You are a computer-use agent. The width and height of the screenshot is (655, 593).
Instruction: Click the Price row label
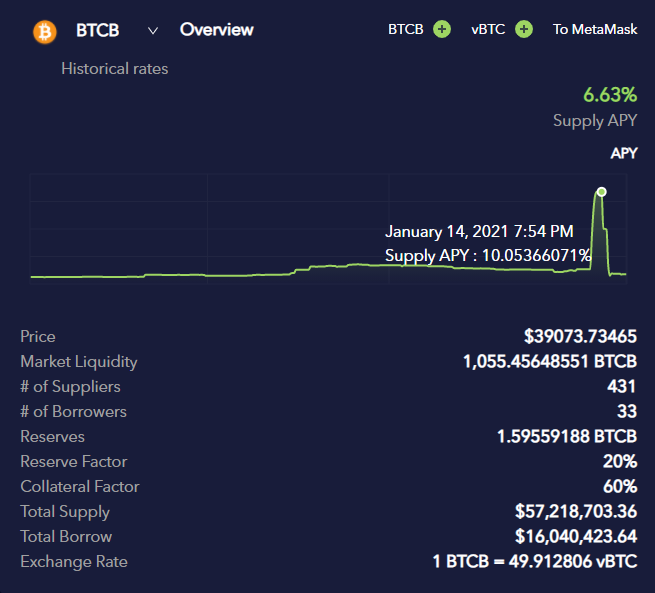tap(38, 337)
